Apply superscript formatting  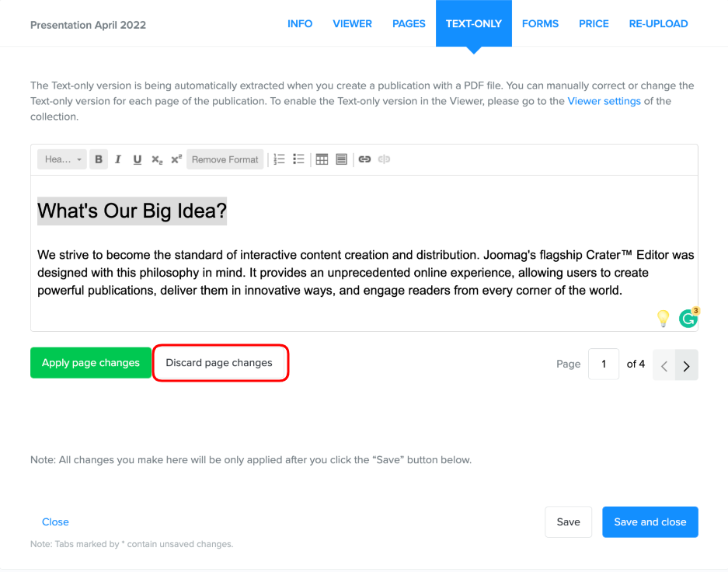click(x=176, y=159)
